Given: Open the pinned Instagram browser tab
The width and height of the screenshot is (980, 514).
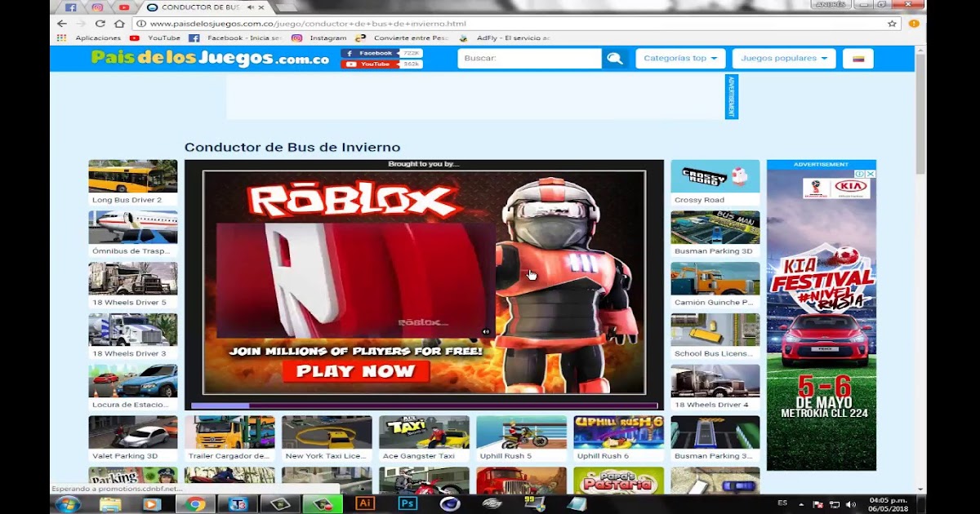Looking at the screenshot, I should point(97,7).
